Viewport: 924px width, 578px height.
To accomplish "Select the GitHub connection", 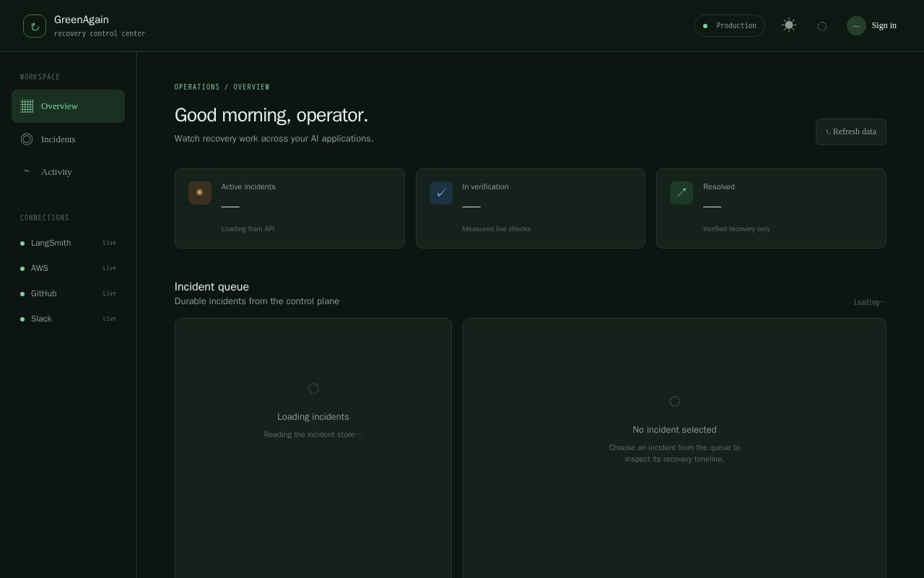I will (68, 293).
